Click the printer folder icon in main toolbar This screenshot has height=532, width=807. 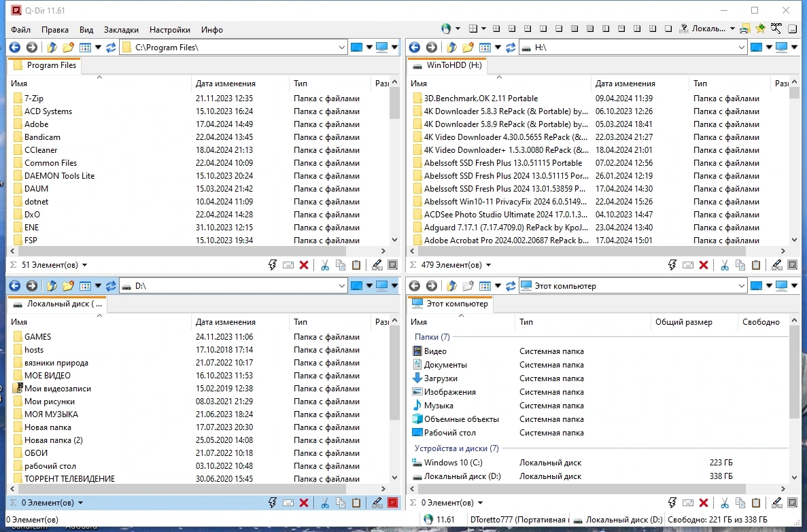click(x=744, y=29)
